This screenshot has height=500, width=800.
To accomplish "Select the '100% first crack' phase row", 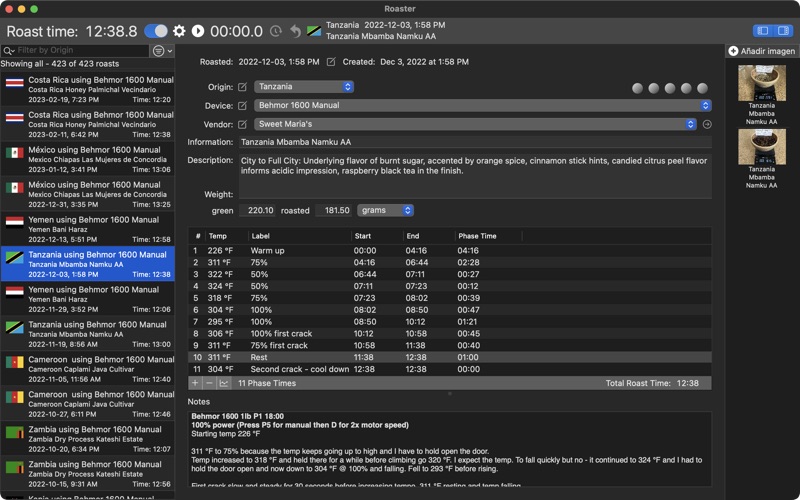I will [449, 334].
